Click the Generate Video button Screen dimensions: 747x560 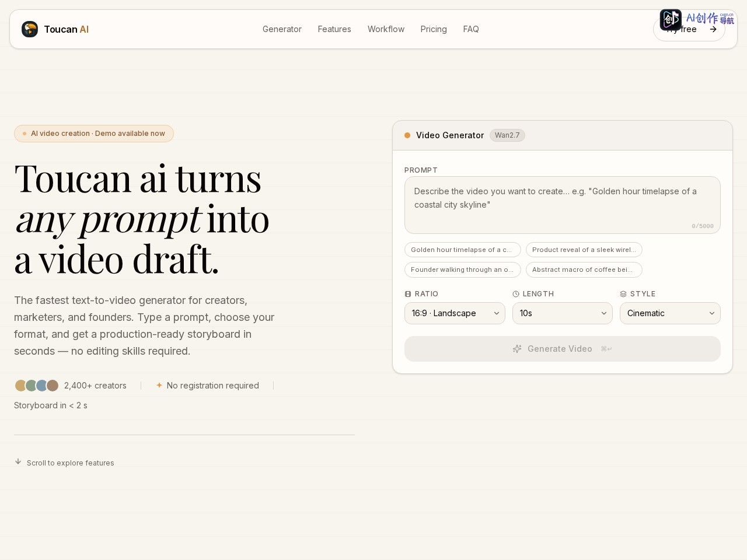pyautogui.click(x=563, y=349)
